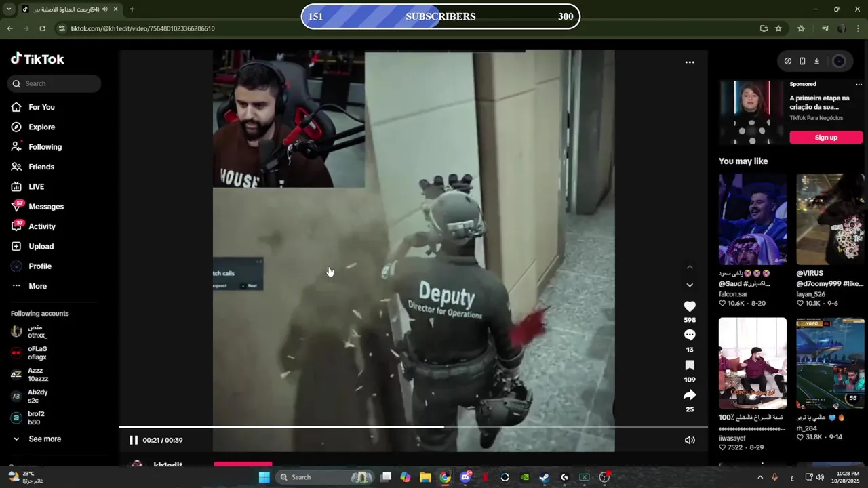The height and width of the screenshot is (488, 868).
Task: Open the 10azzz following account
Action: click(30, 375)
